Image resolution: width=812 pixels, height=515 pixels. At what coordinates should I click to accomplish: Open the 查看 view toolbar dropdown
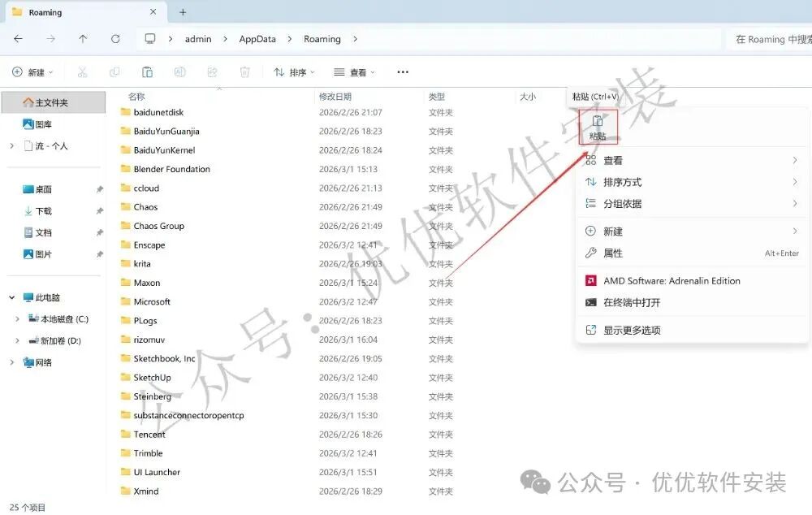(x=355, y=72)
